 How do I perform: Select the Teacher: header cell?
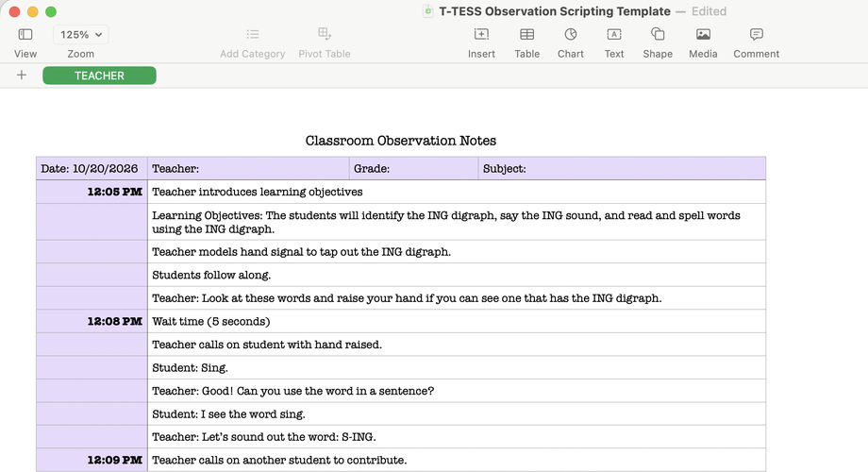248,168
